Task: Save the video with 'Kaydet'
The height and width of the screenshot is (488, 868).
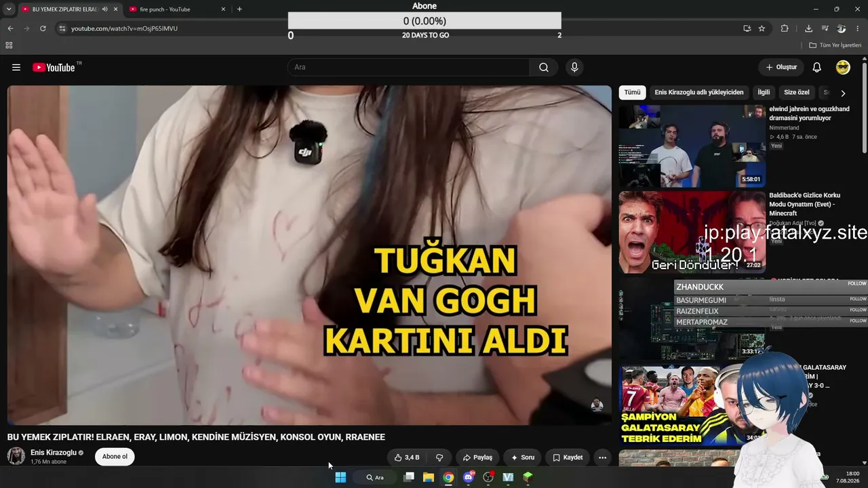Action: coord(568,457)
